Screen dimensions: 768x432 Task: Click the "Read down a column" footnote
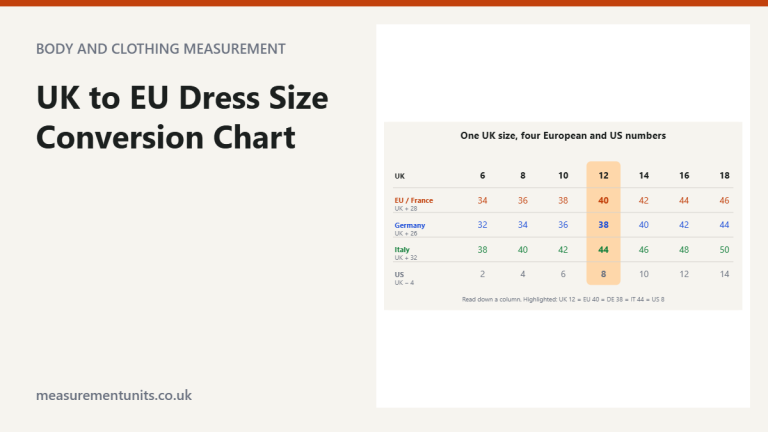[x=563, y=299]
